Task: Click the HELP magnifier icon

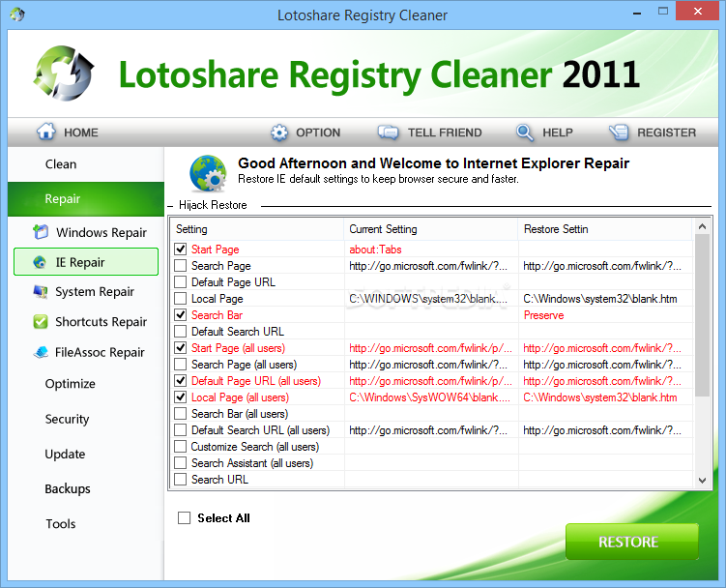Action: click(525, 132)
